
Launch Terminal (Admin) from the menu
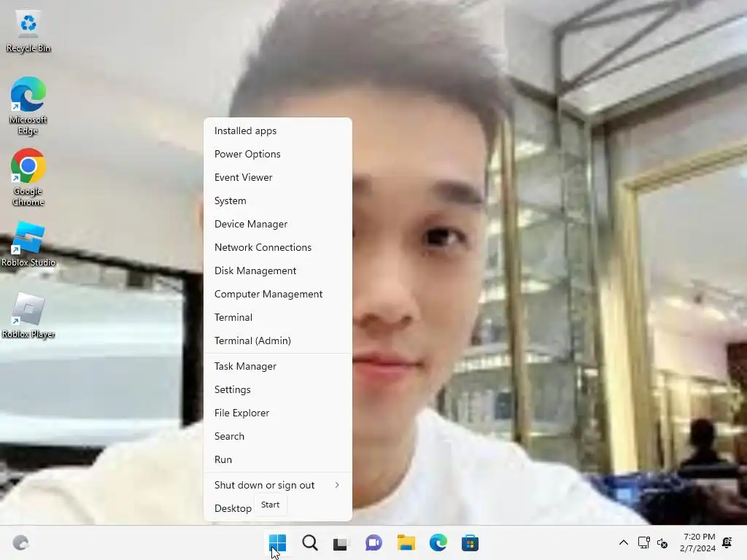278,341
